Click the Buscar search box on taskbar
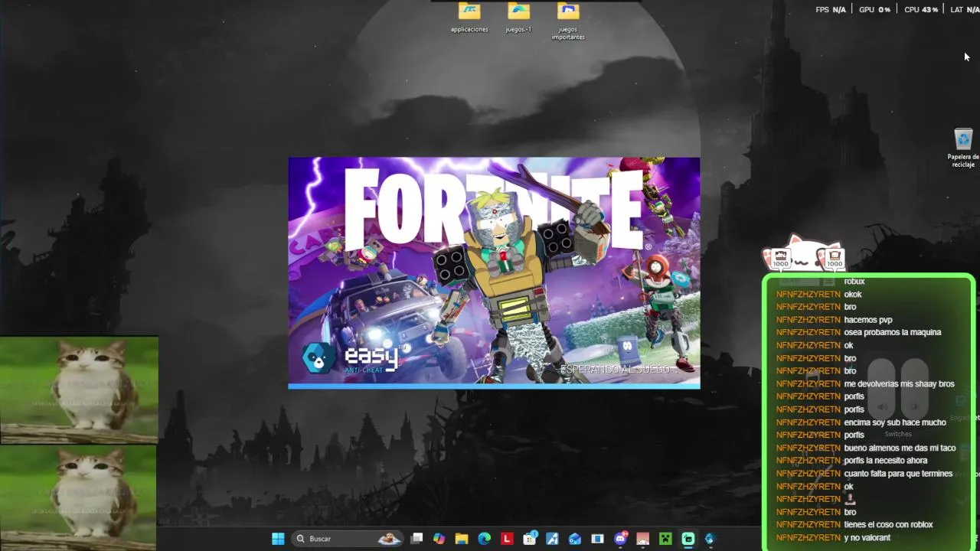 348,539
